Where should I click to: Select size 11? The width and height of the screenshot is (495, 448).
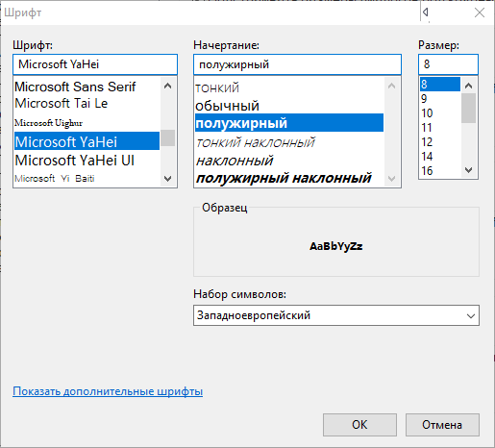[440, 128]
